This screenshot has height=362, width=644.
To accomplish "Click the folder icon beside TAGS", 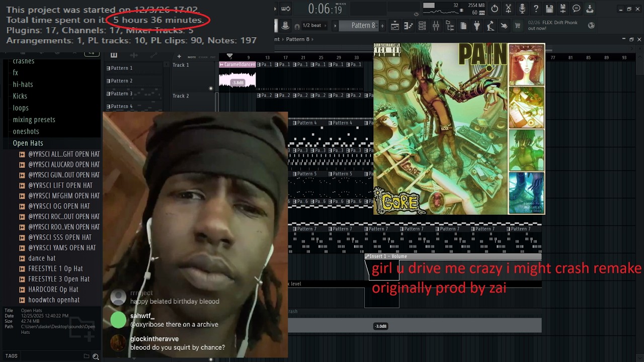I will [87, 356].
